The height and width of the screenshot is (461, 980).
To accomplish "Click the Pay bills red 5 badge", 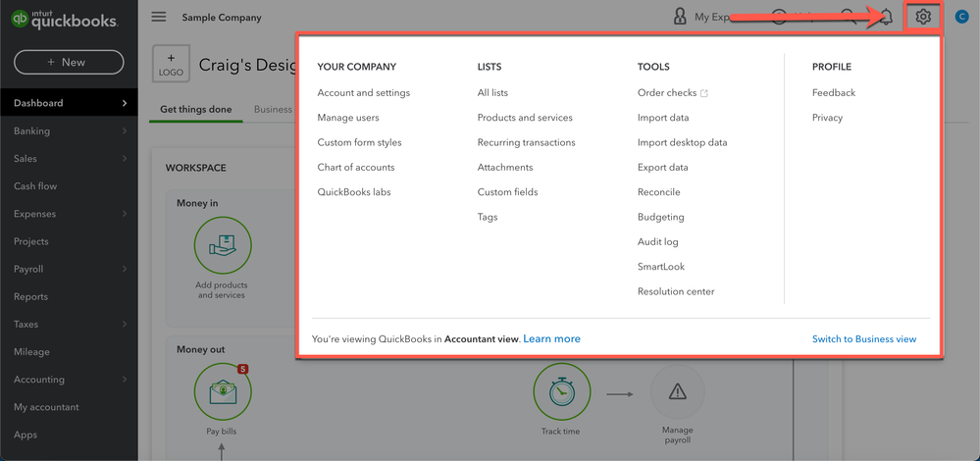I will (x=243, y=369).
